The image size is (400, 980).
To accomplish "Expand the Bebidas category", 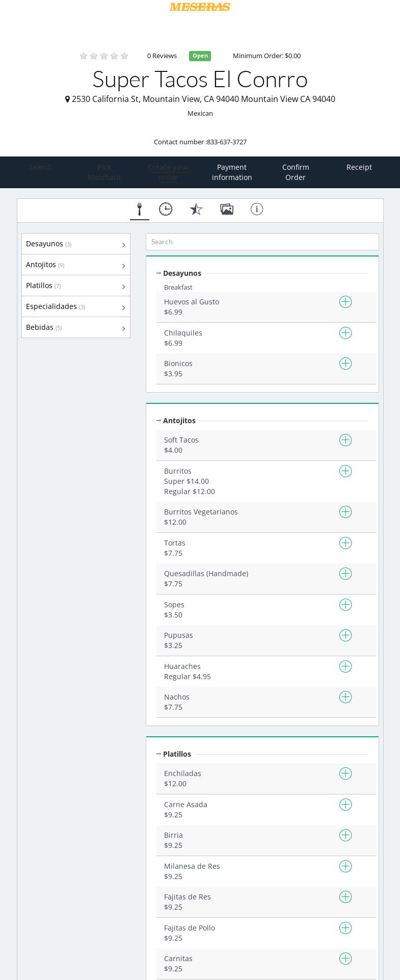I will [x=75, y=328].
